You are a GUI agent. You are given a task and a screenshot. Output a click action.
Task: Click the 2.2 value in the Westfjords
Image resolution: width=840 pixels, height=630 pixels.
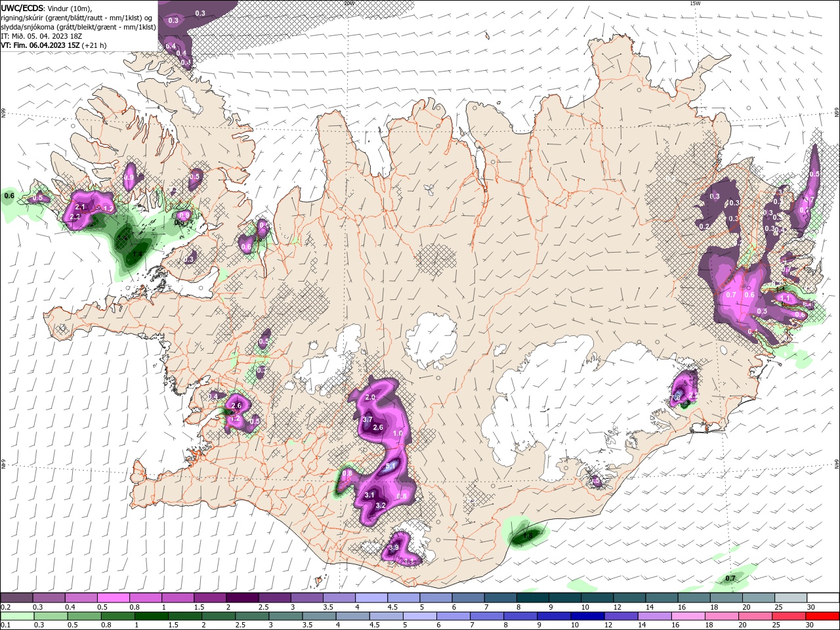(x=75, y=217)
